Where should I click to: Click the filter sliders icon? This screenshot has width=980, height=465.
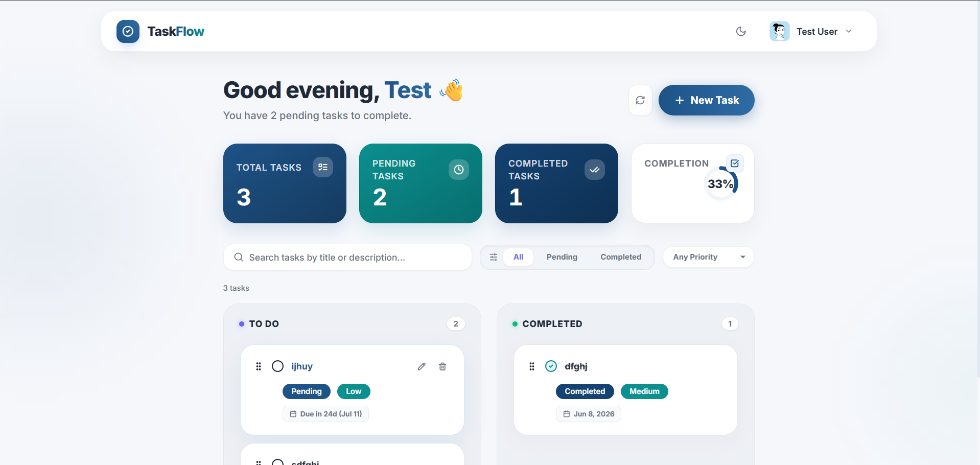(494, 257)
